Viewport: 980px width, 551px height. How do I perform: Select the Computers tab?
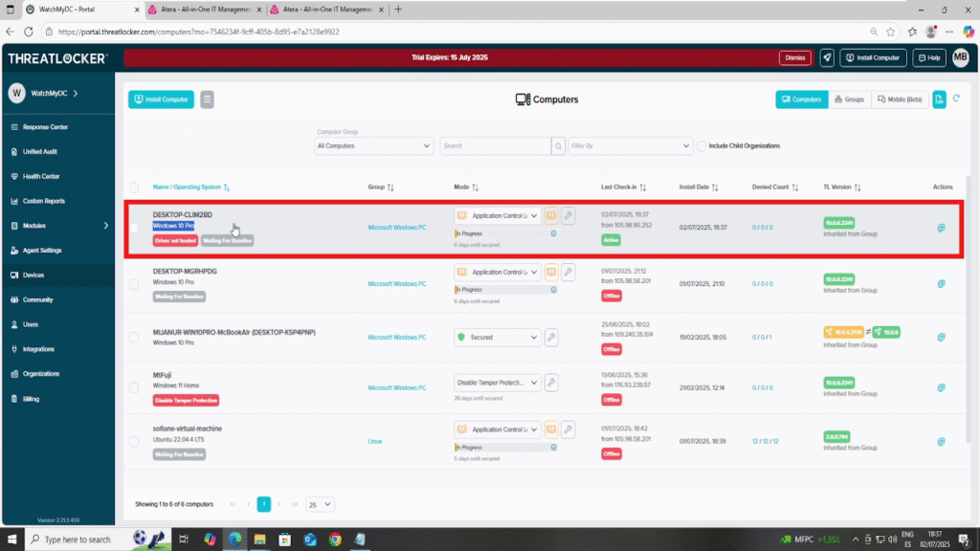point(801,99)
